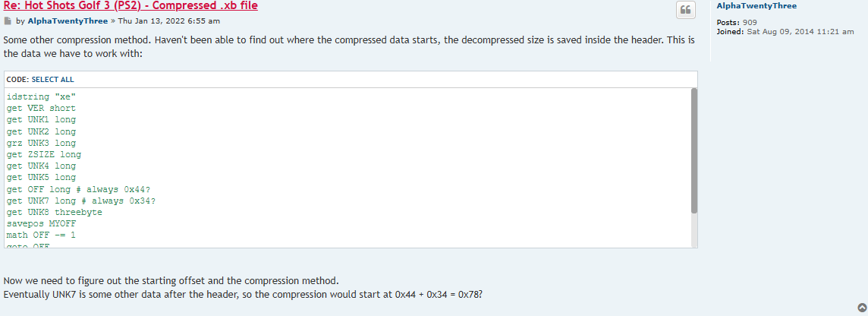Click the 'math OFF -= 1' code line

click(x=41, y=235)
